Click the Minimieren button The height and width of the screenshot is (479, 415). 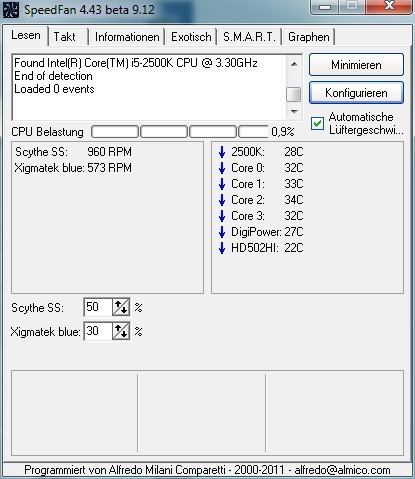click(356, 65)
